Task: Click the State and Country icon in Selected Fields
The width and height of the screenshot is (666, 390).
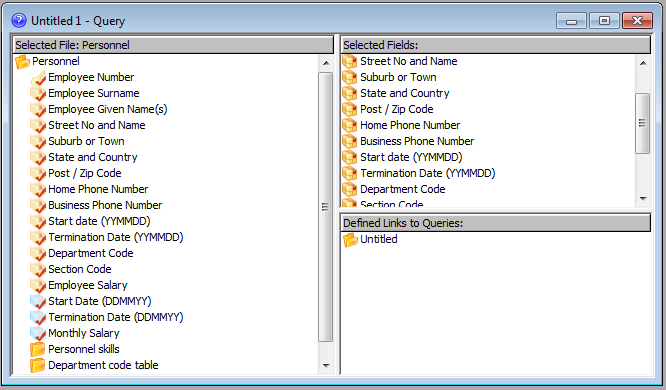Action: point(350,93)
